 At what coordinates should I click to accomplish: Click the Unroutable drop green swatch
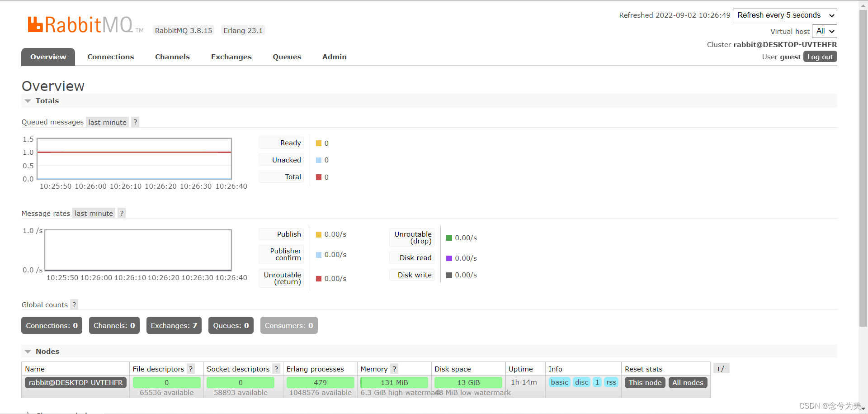(x=449, y=238)
